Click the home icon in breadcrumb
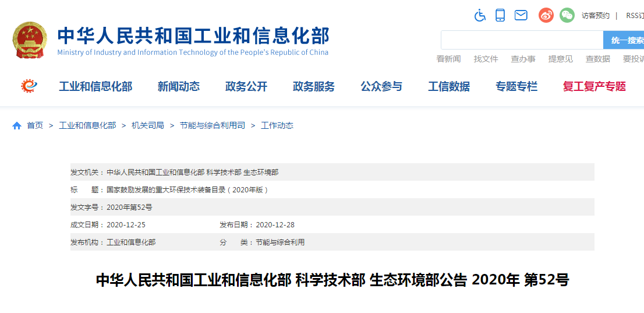 click(17, 125)
